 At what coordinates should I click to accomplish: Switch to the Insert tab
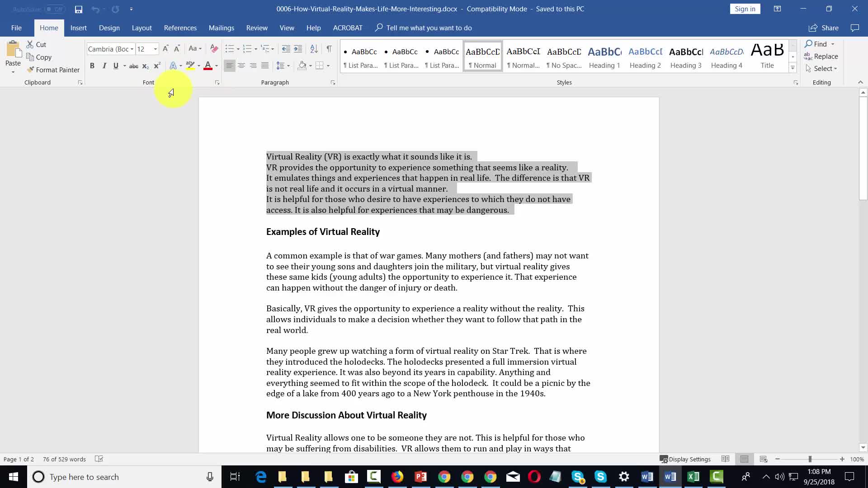pyautogui.click(x=79, y=28)
